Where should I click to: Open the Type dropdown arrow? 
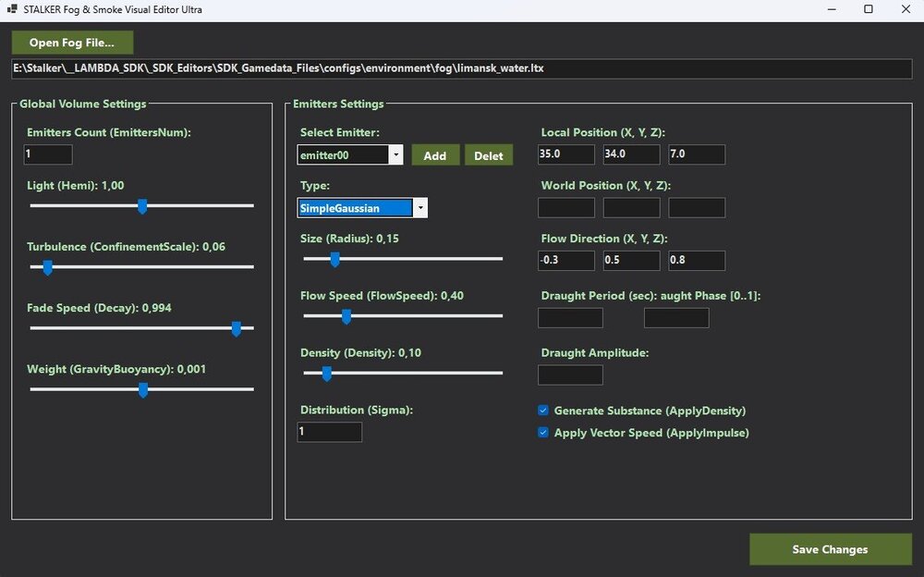click(420, 208)
